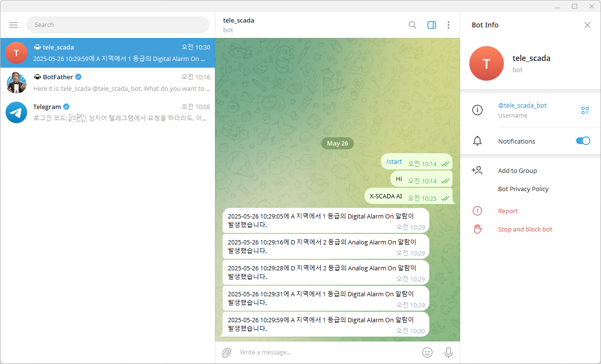Click the large tele_scada avatar in Bot Info
The height and width of the screenshot is (364, 601).
[487, 63]
